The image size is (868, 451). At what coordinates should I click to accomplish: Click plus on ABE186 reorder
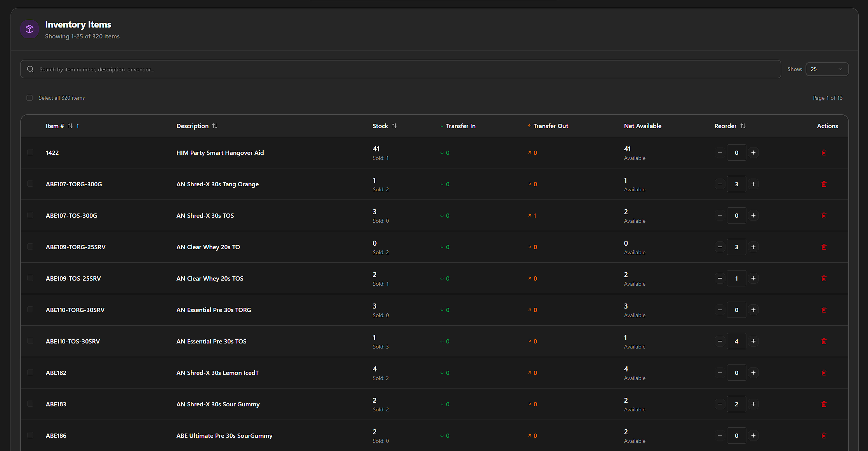(x=753, y=435)
